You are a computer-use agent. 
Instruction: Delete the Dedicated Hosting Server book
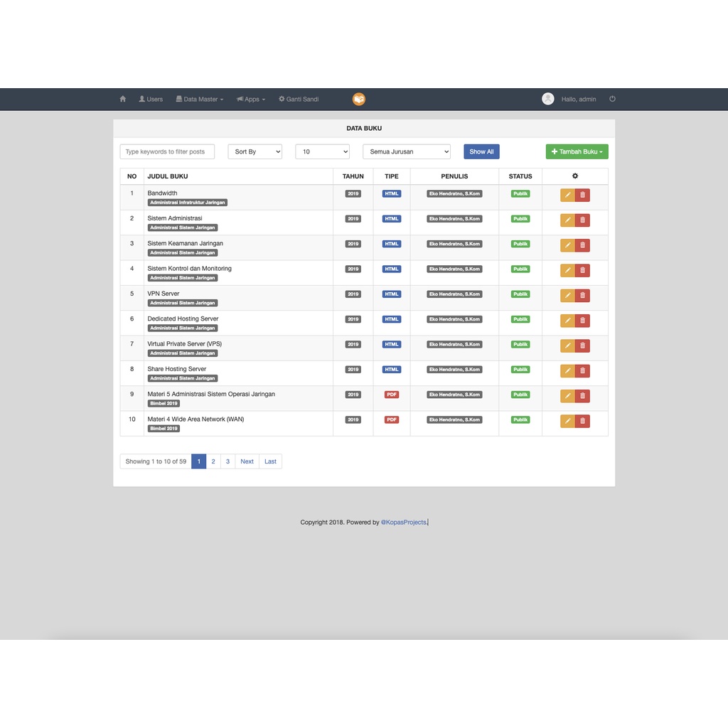pos(582,321)
